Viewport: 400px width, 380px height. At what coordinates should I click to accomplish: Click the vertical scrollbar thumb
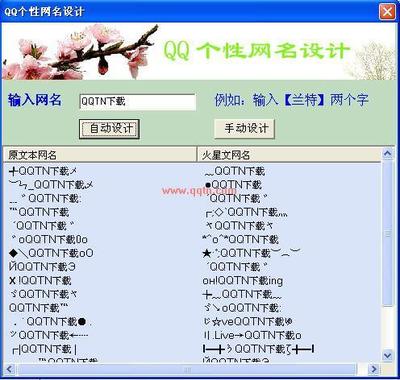click(387, 233)
